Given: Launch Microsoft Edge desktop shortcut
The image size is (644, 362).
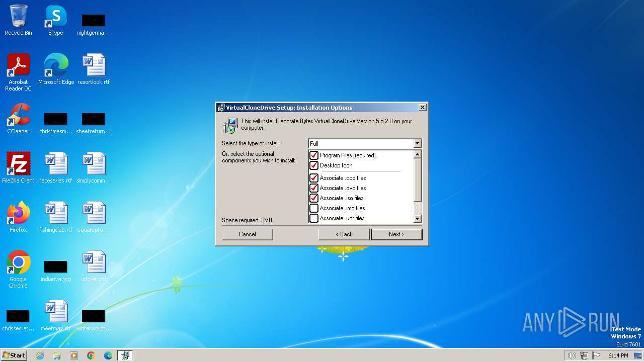Looking at the screenshot, I should (x=56, y=69).
